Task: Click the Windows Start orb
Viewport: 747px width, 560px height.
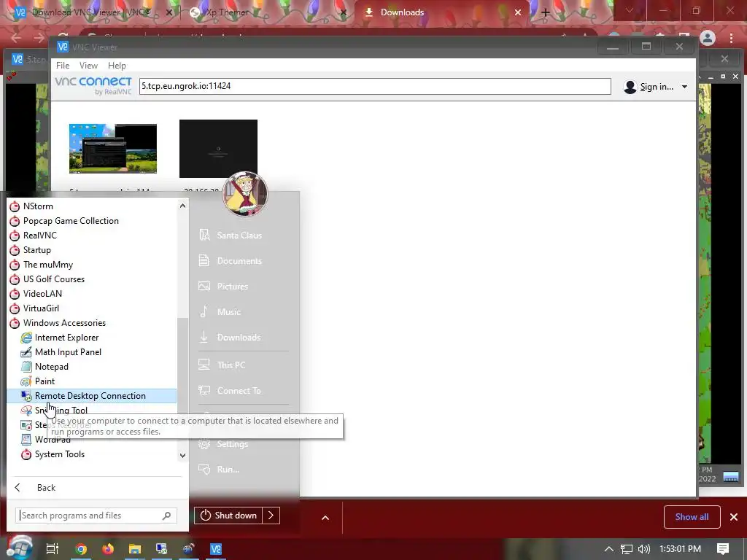Action: [x=19, y=548]
